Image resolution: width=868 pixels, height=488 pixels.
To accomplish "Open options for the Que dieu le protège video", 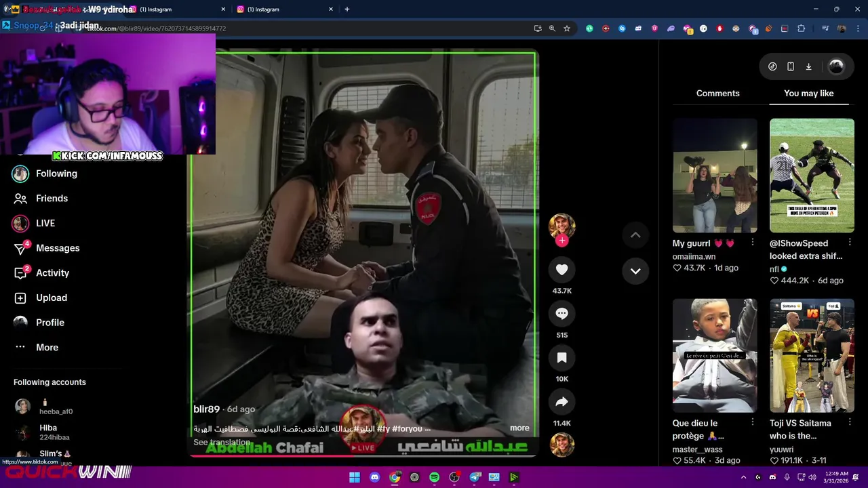I will coord(752,422).
